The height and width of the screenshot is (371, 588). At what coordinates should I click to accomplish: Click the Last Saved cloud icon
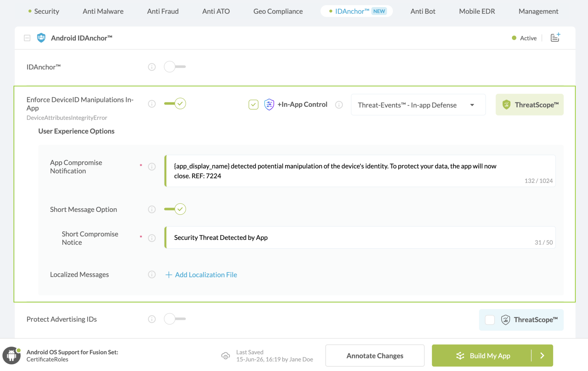pyautogui.click(x=226, y=356)
